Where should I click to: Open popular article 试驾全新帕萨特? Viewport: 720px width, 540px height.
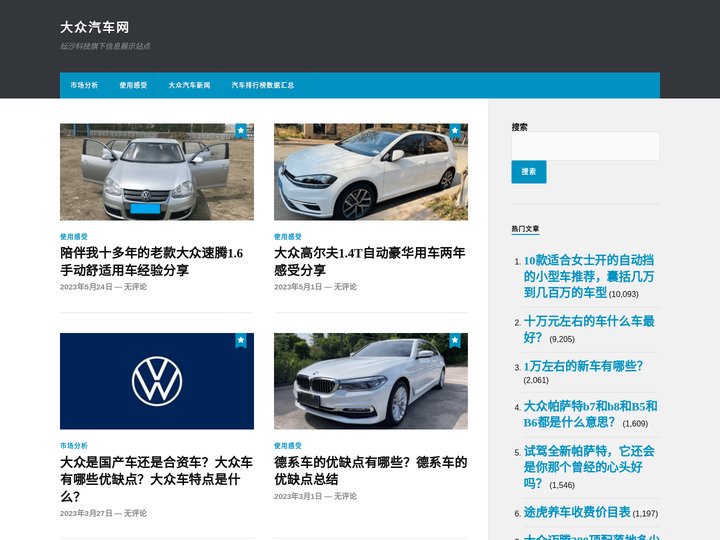tap(589, 467)
